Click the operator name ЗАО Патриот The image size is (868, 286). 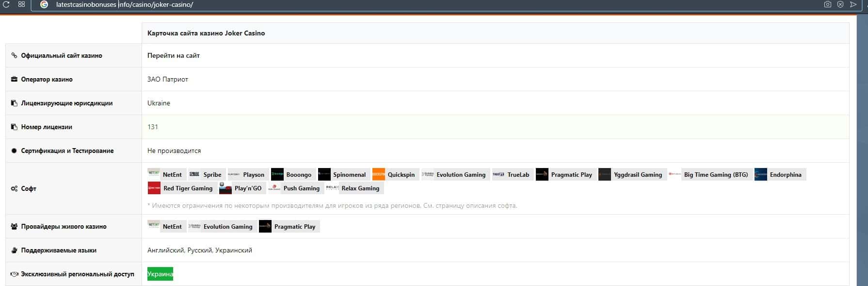pyautogui.click(x=168, y=79)
